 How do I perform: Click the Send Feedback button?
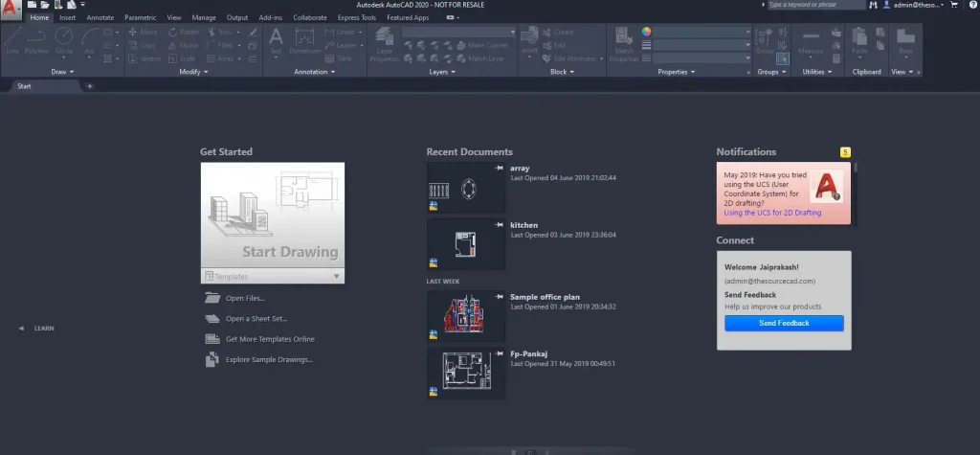pyautogui.click(x=784, y=323)
